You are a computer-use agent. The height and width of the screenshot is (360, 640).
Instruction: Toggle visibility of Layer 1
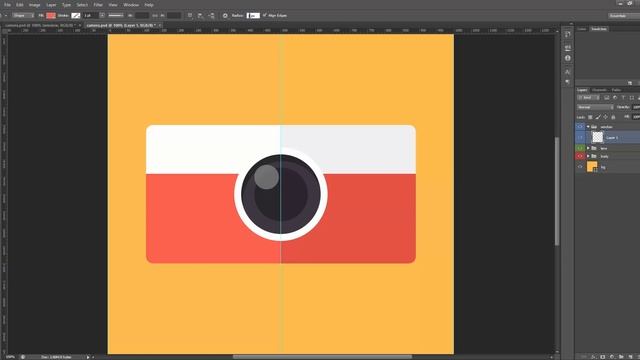click(x=580, y=138)
